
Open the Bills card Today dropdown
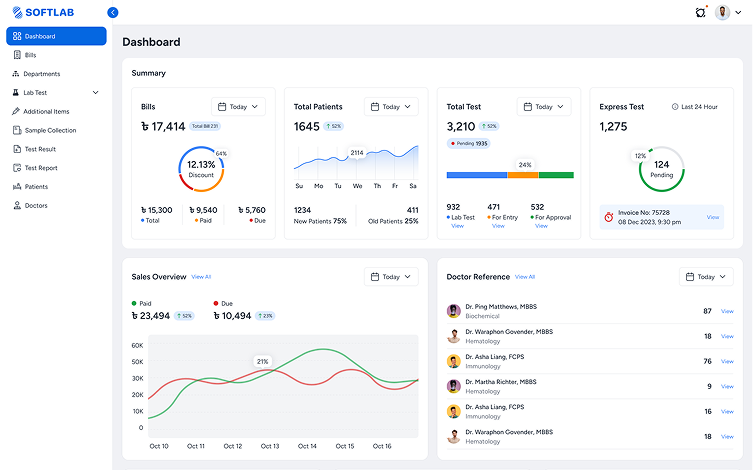pos(238,107)
